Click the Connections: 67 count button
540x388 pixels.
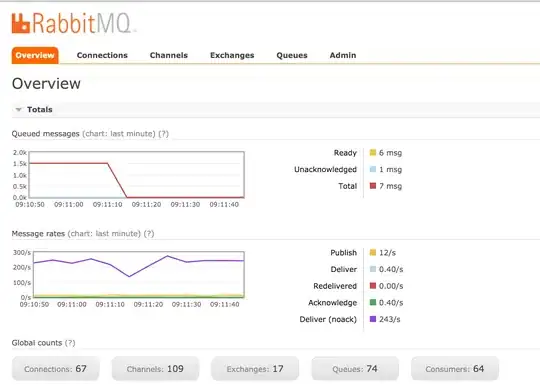[x=55, y=369]
